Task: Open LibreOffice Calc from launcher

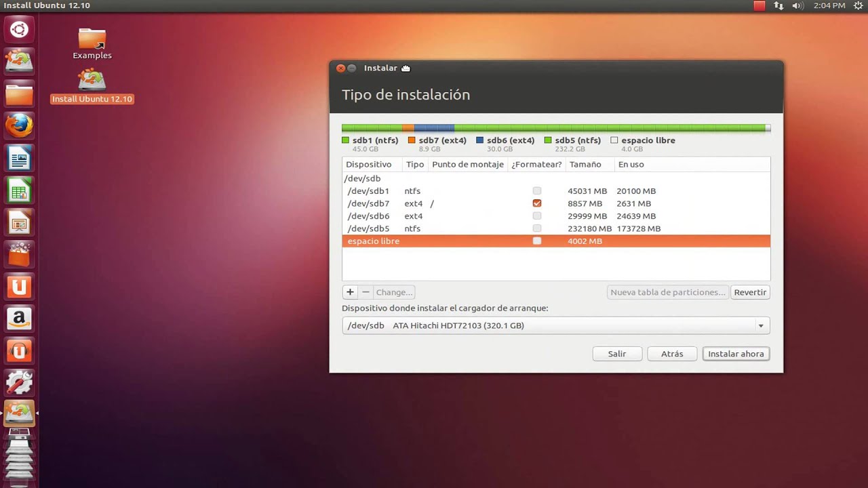Action: (19, 190)
